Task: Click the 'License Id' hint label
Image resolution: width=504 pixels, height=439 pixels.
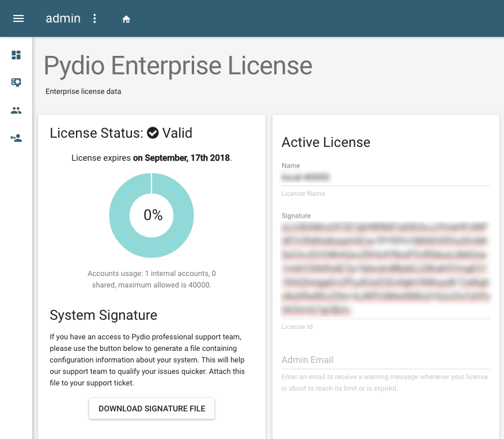Action: 297,327
